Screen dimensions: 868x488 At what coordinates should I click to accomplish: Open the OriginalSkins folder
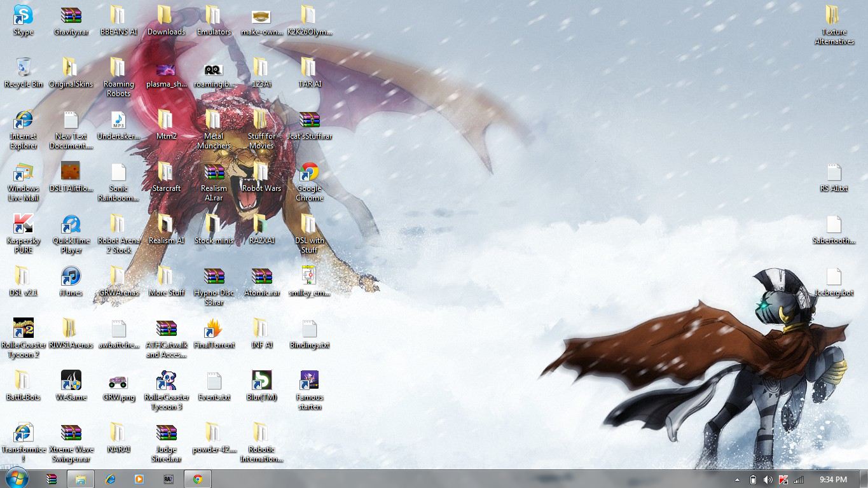(x=71, y=73)
